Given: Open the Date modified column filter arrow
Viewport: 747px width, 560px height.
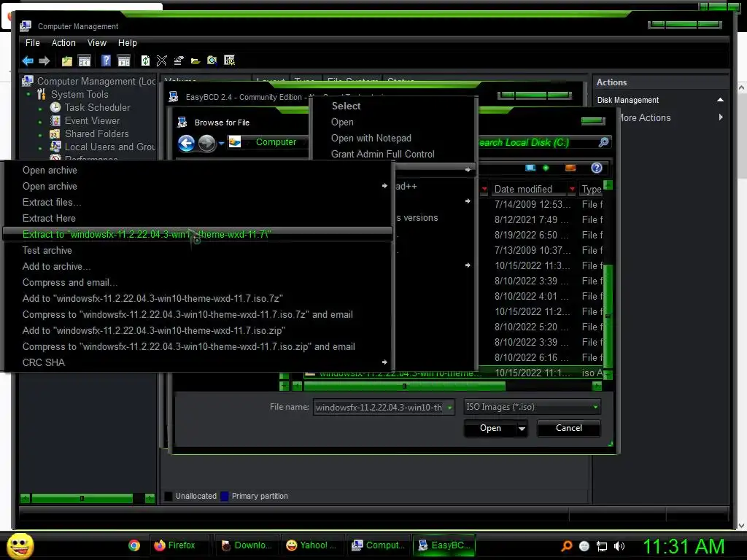Looking at the screenshot, I should click(572, 189).
